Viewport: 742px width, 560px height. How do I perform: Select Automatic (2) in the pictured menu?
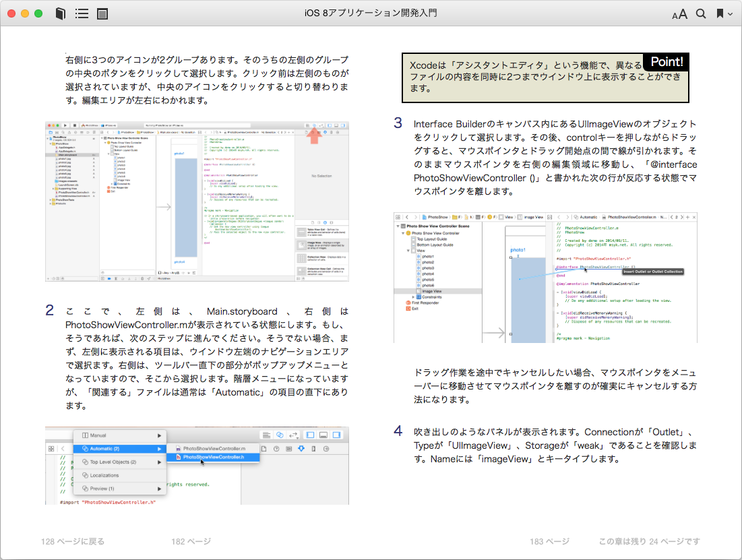(105, 448)
